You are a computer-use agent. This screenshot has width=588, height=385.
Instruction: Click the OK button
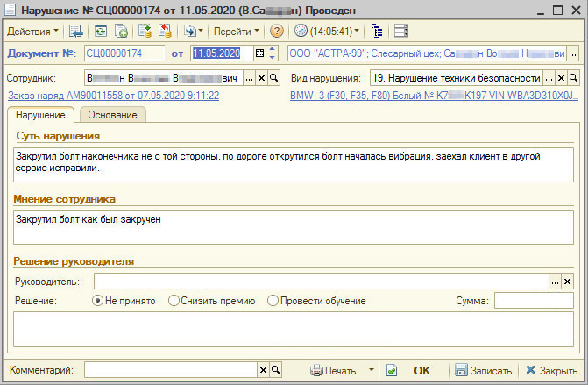422,370
